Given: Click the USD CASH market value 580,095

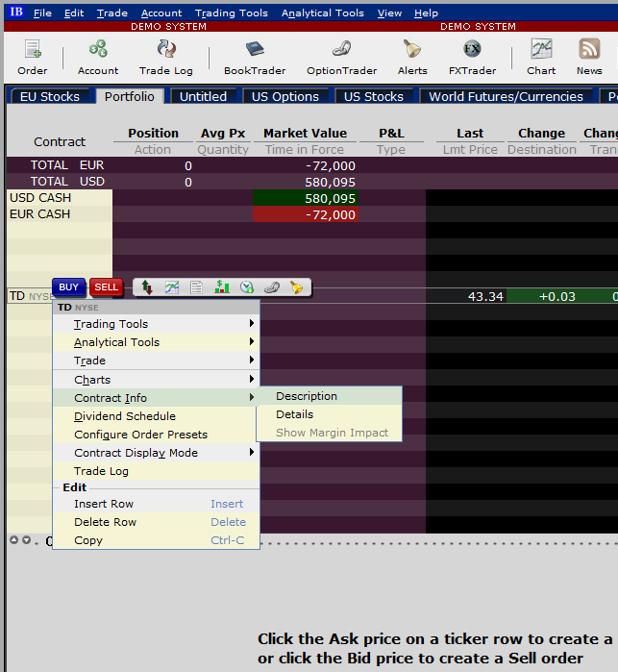Looking at the screenshot, I should pyautogui.click(x=306, y=198).
